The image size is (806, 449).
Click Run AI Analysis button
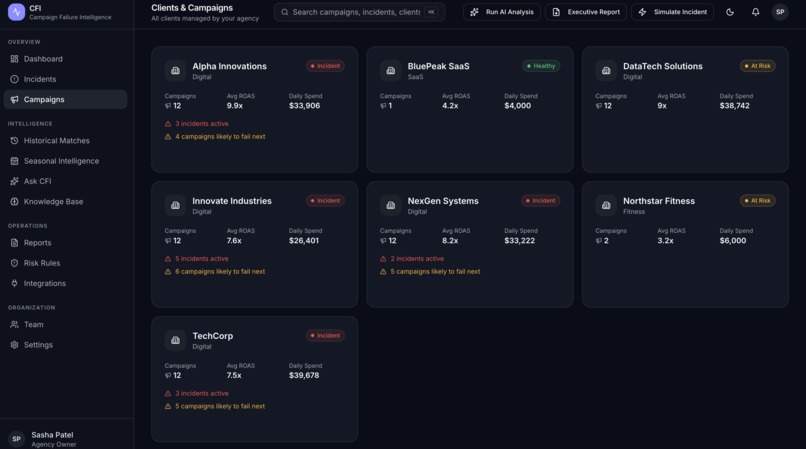[502, 12]
